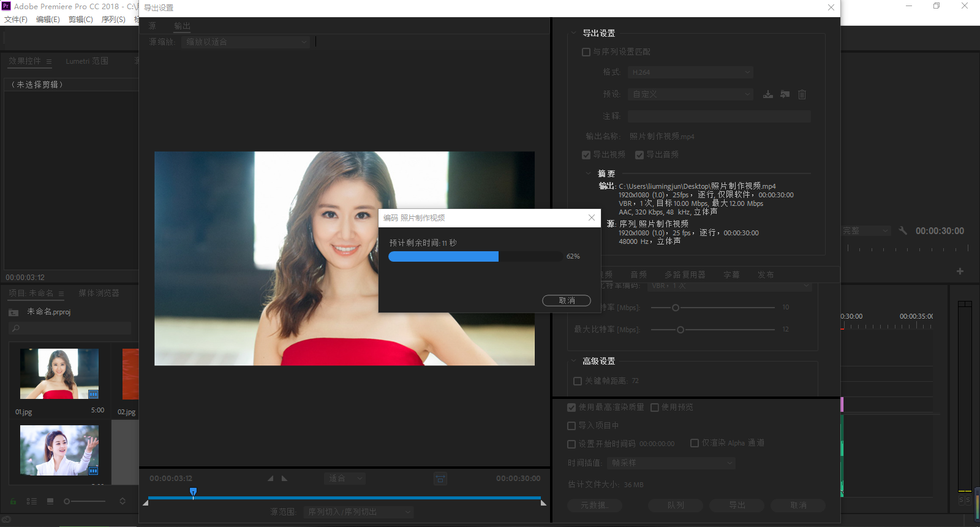The image size is (980, 527).
Task: Click 取消 button in export settings
Action: coord(798,506)
